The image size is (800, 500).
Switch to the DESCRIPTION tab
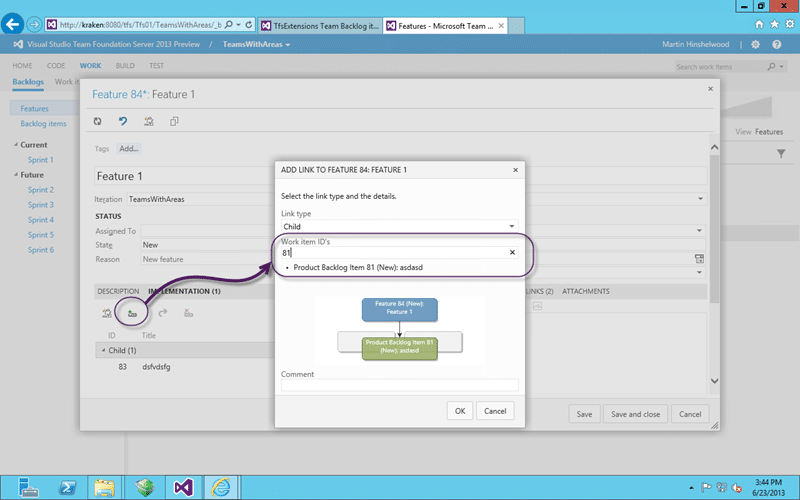tap(118, 291)
